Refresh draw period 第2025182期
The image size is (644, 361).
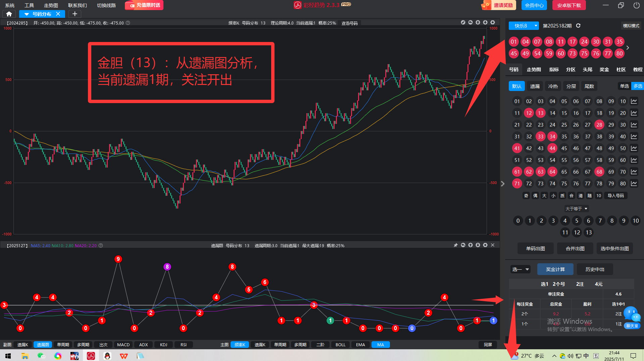[578, 26]
